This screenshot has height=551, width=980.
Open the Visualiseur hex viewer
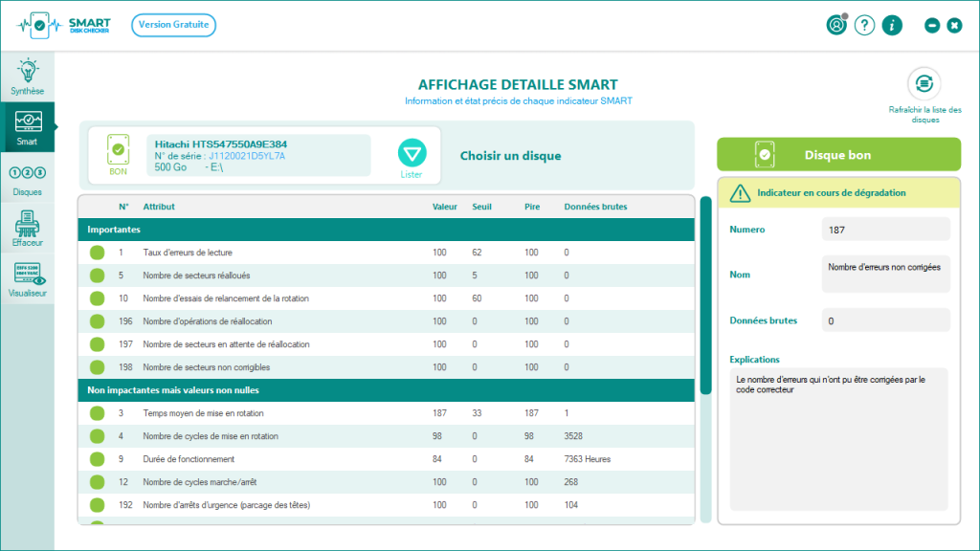click(x=27, y=280)
